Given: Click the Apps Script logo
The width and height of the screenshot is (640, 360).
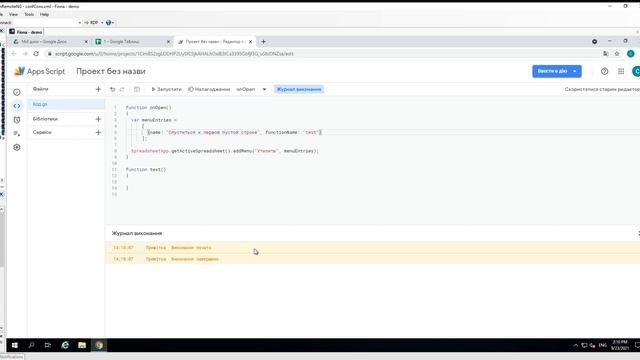Looking at the screenshot, I should 19,71.
